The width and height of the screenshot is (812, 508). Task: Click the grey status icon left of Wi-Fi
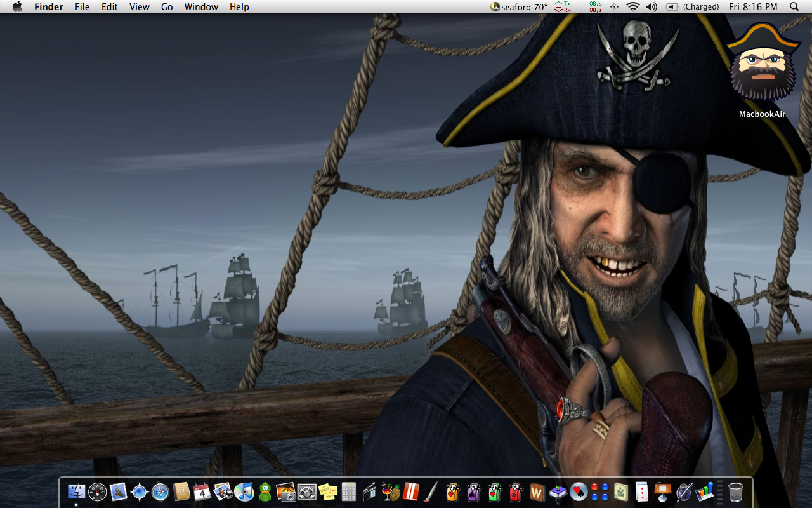point(614,7)
